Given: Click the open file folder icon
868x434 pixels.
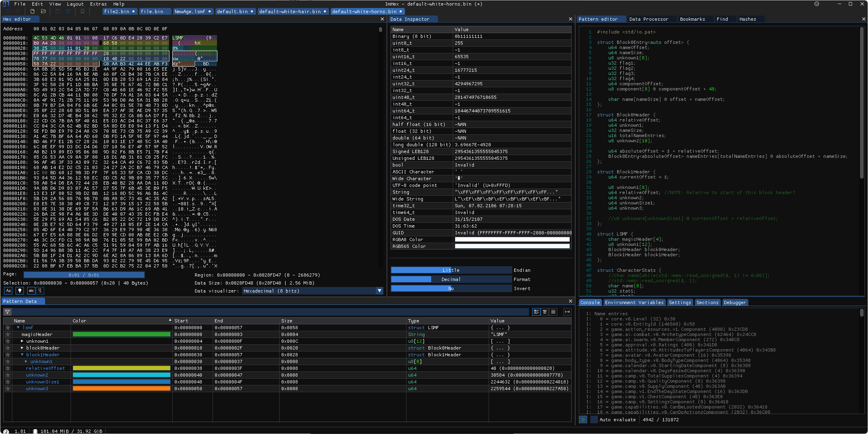Looking at the screenshot, I should click(43, 12).
